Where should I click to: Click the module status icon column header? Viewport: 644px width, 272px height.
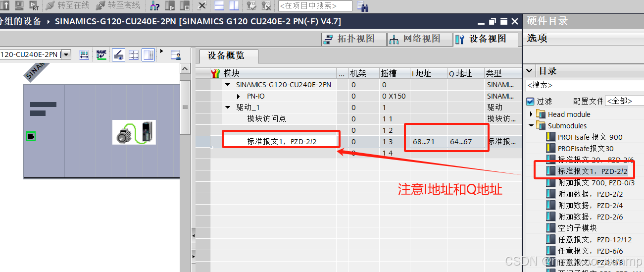(215, 73)
